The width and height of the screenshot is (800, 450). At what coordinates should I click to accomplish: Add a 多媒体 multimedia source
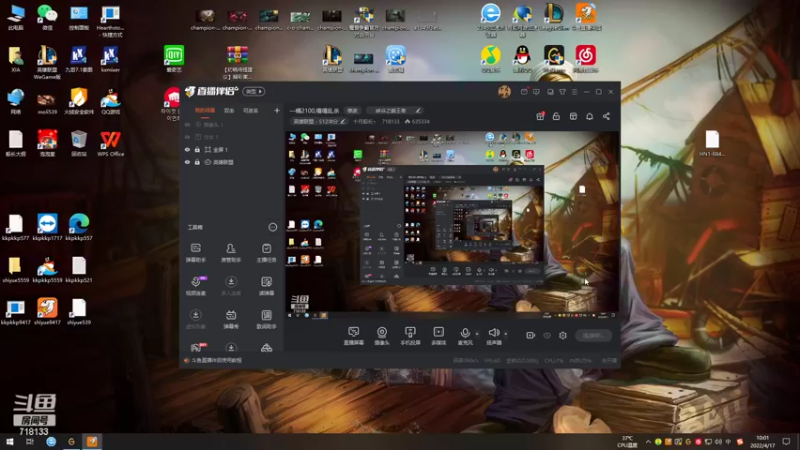[x=438, y=336]
